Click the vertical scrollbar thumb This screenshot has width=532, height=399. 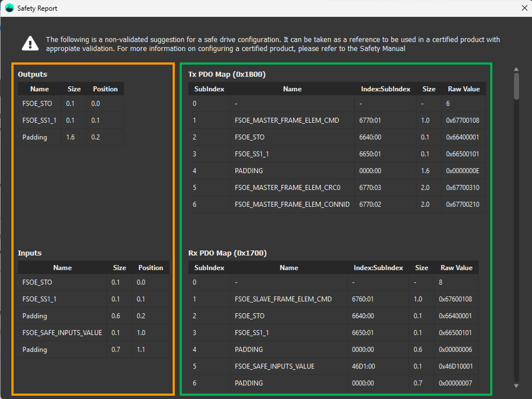(x=516, y=87)
